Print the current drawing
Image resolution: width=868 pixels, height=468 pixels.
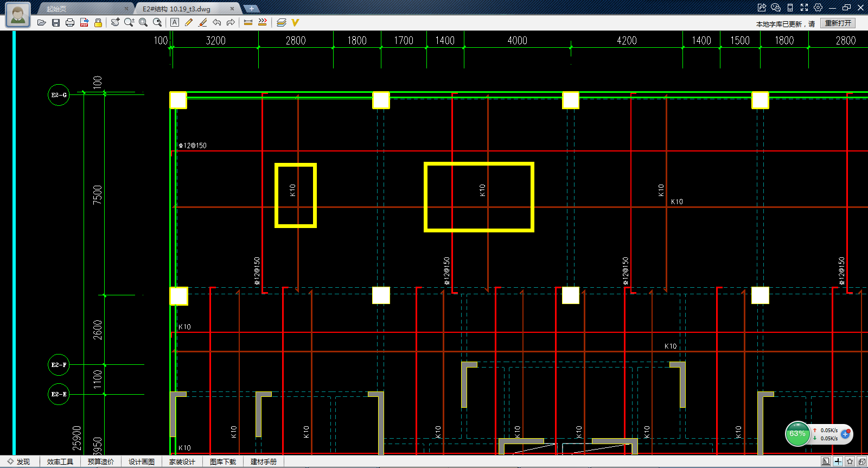69,23
